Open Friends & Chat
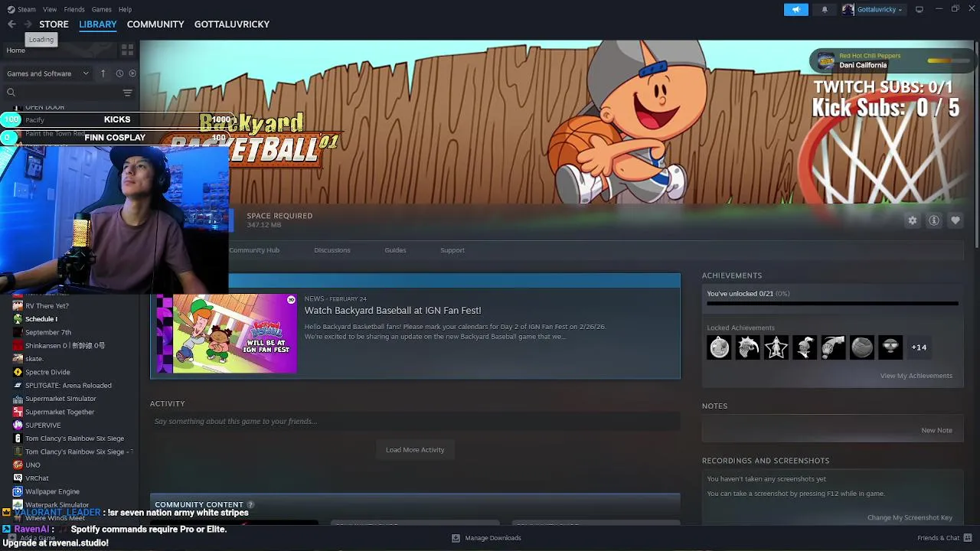This screenshot has height=551, width=980. [x=944, y=538]
